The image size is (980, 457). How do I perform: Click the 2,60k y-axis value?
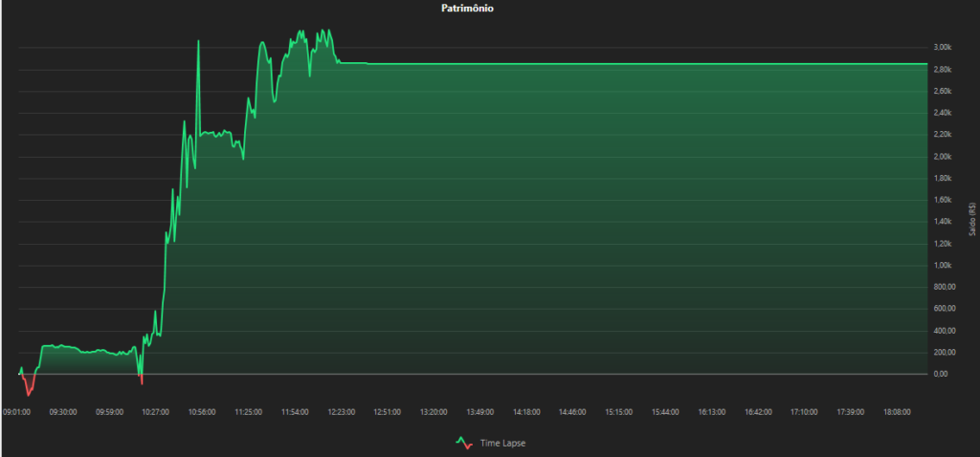943,91
